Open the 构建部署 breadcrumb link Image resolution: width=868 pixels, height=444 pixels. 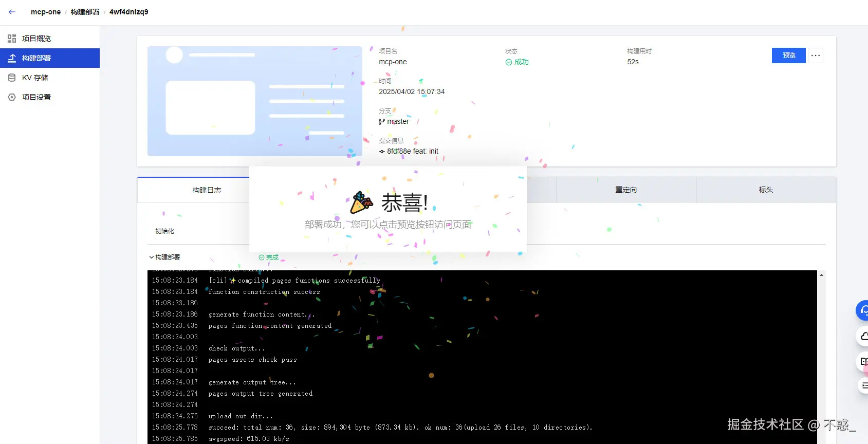pos(85,12)
